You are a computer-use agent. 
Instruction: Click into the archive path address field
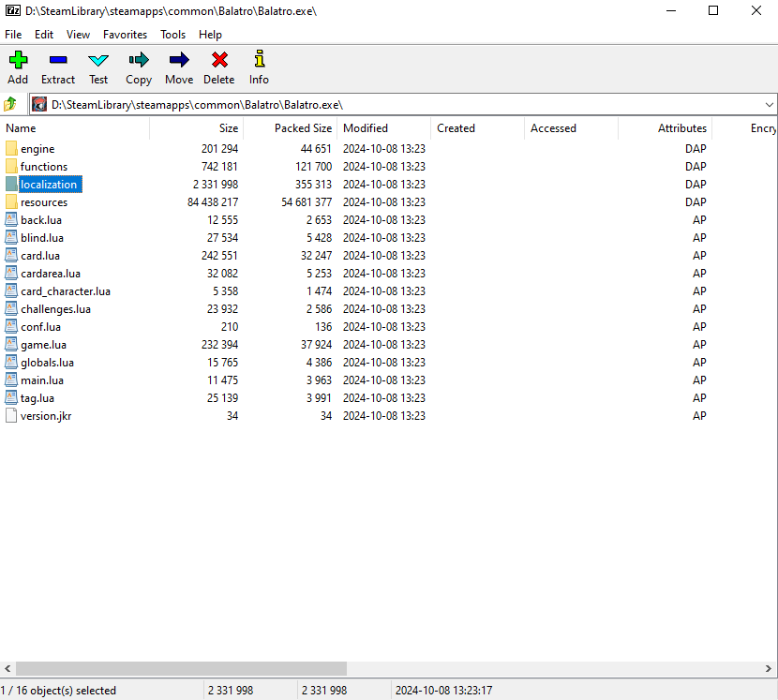pyautogui.click(x=403, y=105)
